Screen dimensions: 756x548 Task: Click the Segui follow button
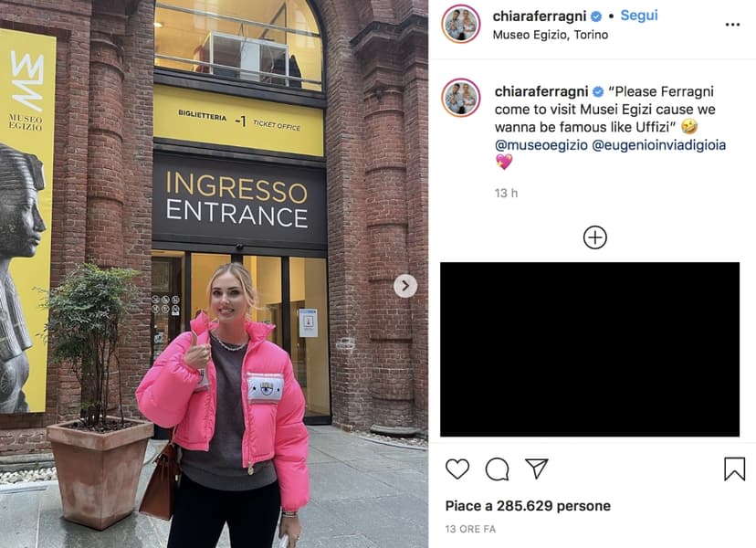tap(639, 16)
